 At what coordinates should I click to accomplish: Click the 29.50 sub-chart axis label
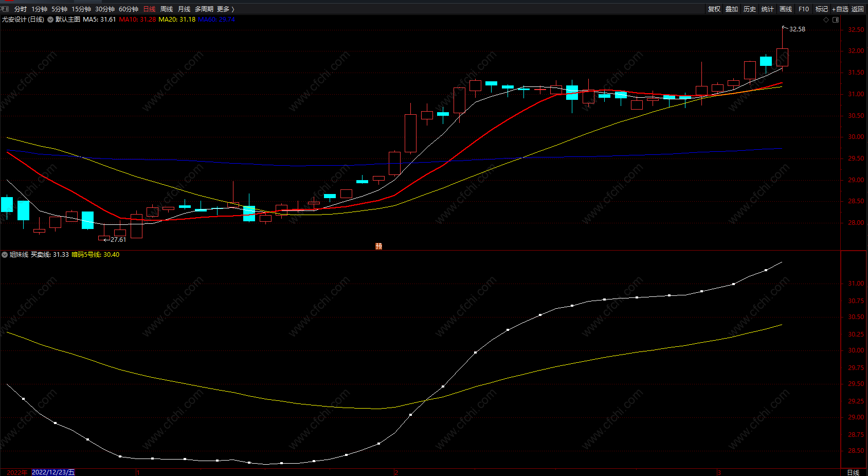coord(856,384)
